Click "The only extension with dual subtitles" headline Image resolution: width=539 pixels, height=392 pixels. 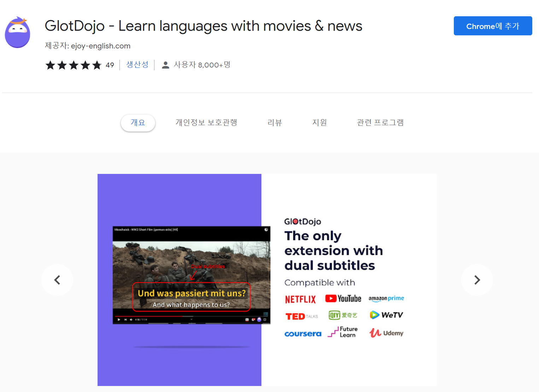tap(334, 251)
